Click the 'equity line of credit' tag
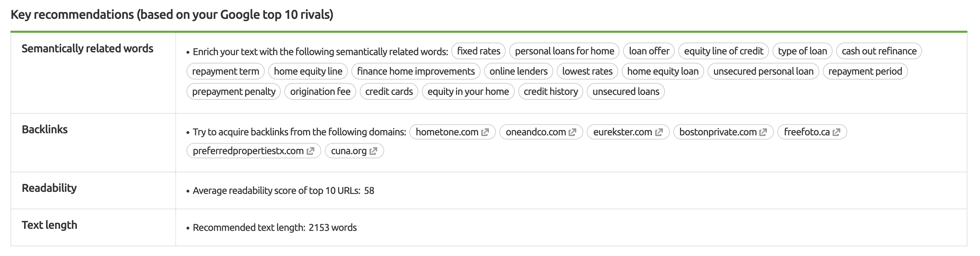Image resolution: width=980 pixels, height=256 pixels. coord(723,51)
